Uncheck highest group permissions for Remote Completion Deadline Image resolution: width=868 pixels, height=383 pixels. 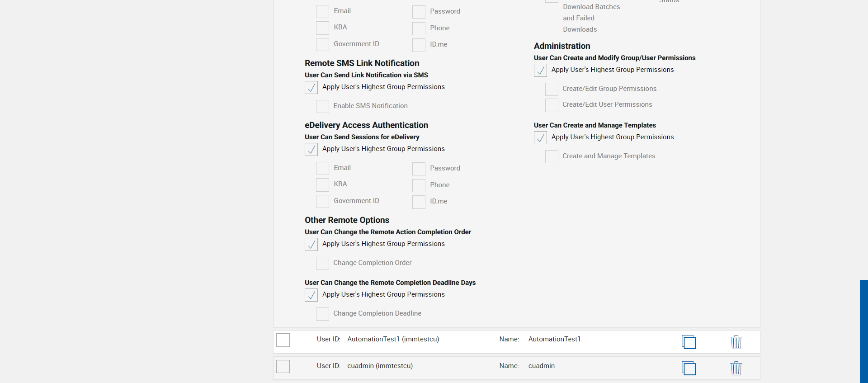point(311,295)
